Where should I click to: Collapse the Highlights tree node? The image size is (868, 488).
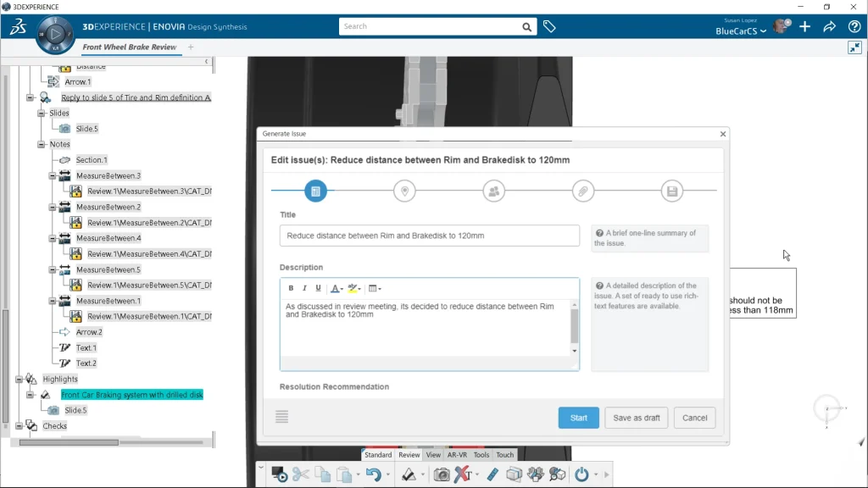[19, 379]
